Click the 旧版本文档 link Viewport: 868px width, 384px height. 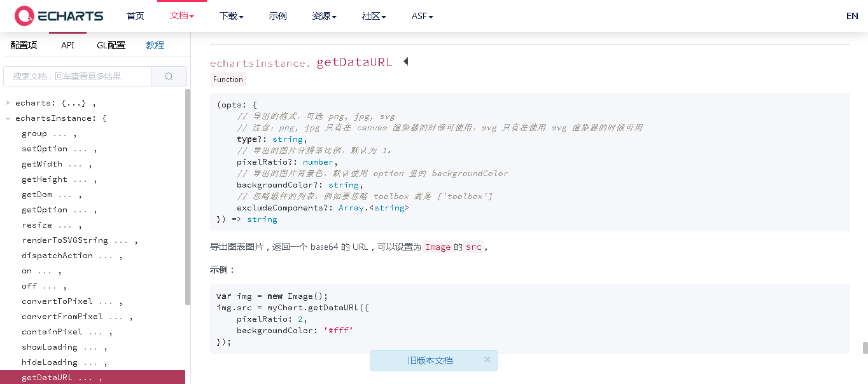point(430,360)
